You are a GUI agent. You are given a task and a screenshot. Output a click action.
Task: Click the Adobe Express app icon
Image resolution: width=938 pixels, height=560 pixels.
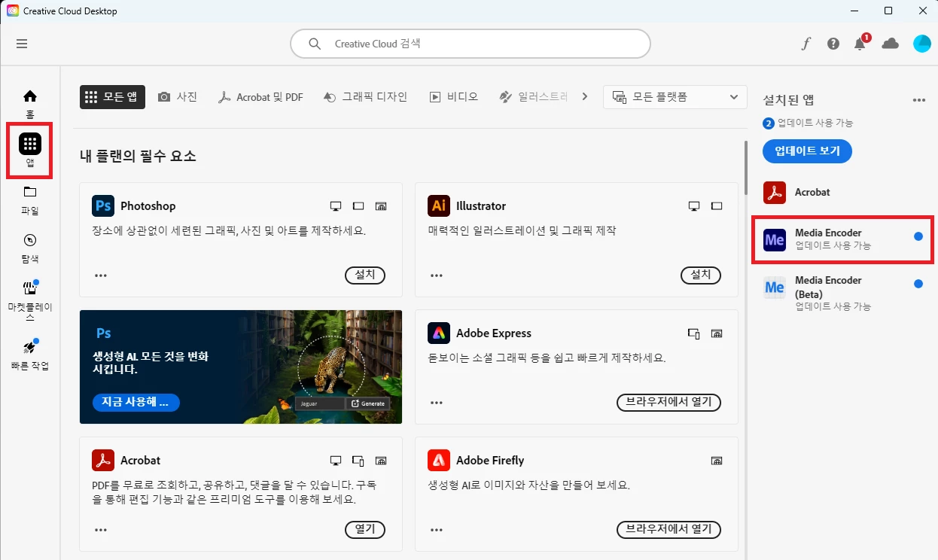(439, 333)
